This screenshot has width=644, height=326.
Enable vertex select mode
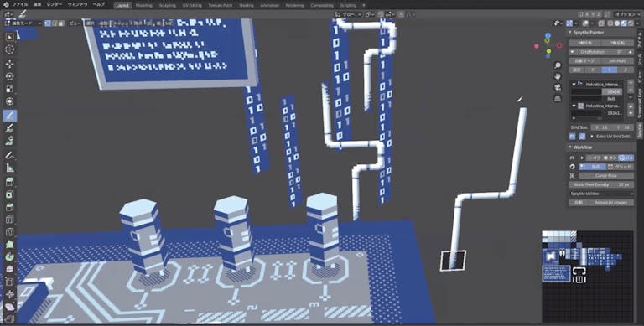48,23
